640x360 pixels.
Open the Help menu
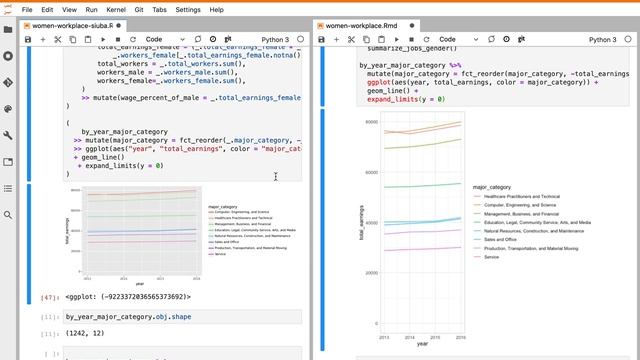click(x=216, y=9)
